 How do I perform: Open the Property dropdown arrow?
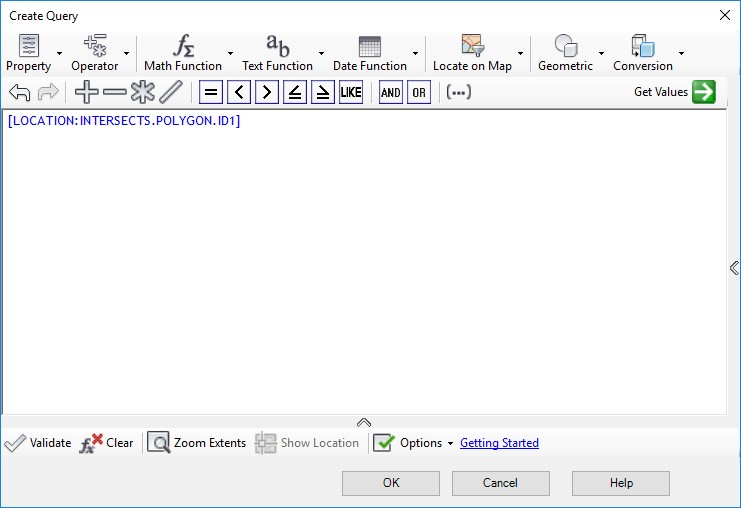(60, 53)
